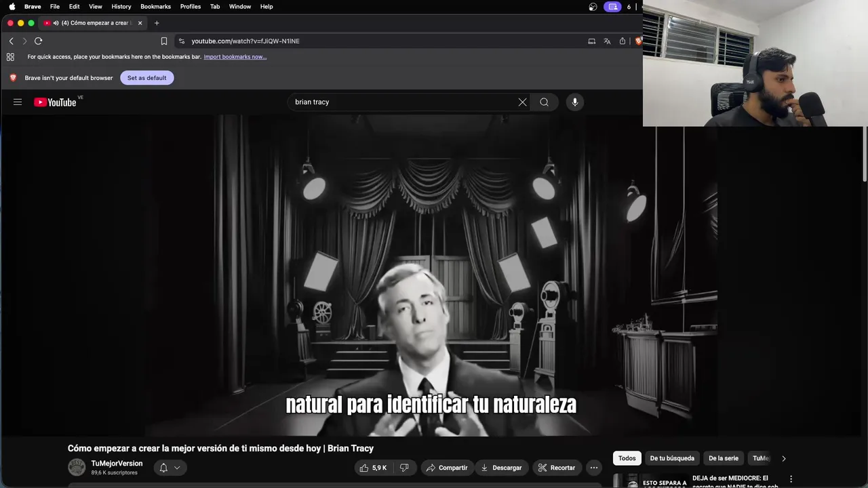The width and height of the screenshot is (868, 488).
Task: Go to the YouTube home logo
Action: coord(56,102)
